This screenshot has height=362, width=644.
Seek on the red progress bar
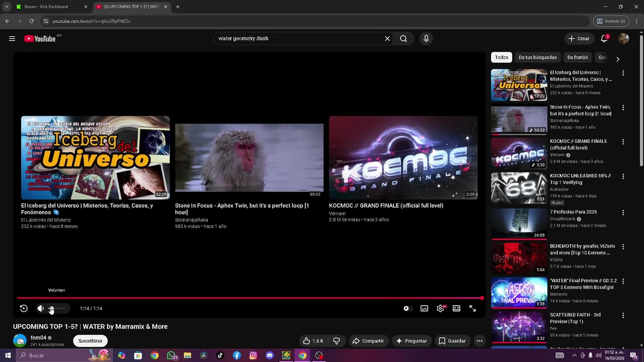pos(250,298)
